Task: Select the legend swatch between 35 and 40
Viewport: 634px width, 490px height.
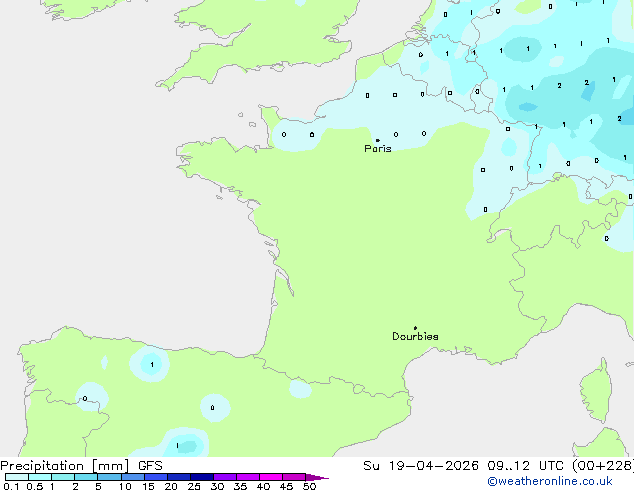Action: click(x=248, y=477)
